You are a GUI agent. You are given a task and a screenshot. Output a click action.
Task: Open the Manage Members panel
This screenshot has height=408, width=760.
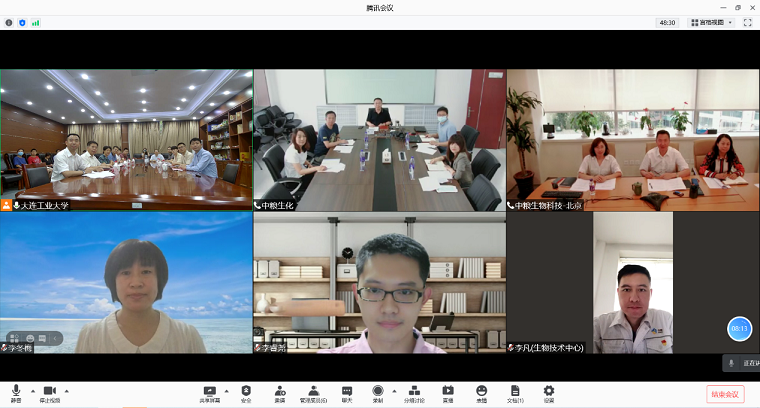coord(313,392)
